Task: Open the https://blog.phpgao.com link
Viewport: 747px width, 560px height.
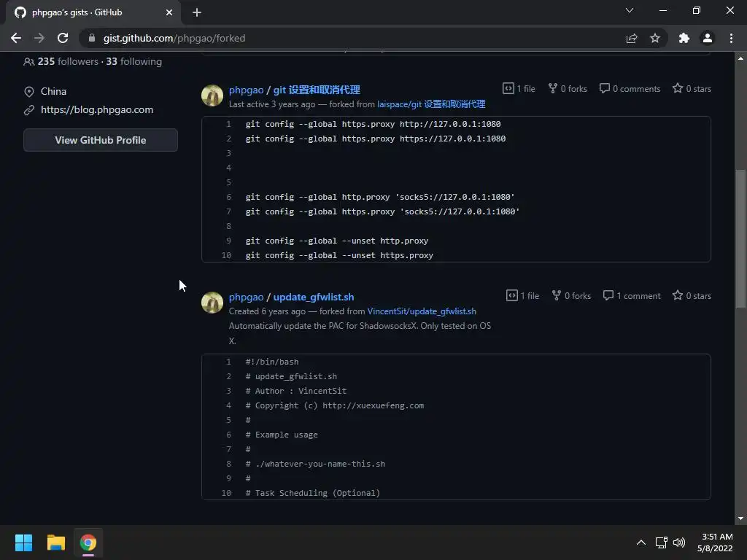Action: [97, 109]
